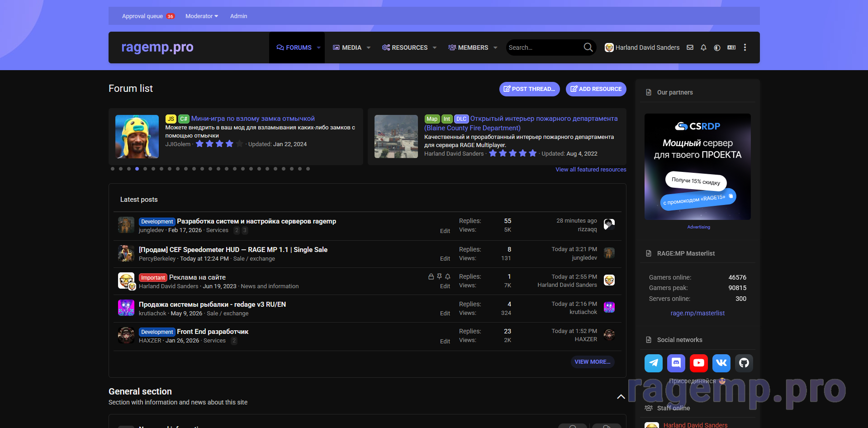Click View More under latest posts

point(592,362)
